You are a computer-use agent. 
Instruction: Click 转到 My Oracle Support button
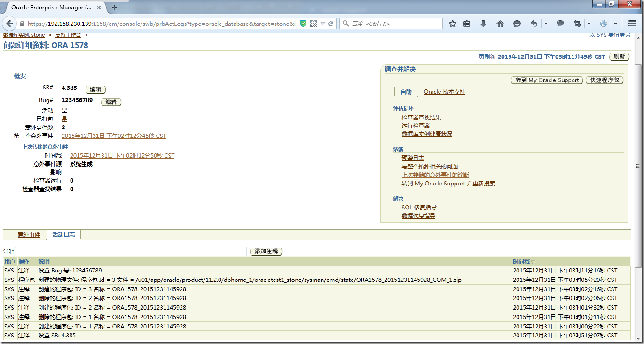547,80
